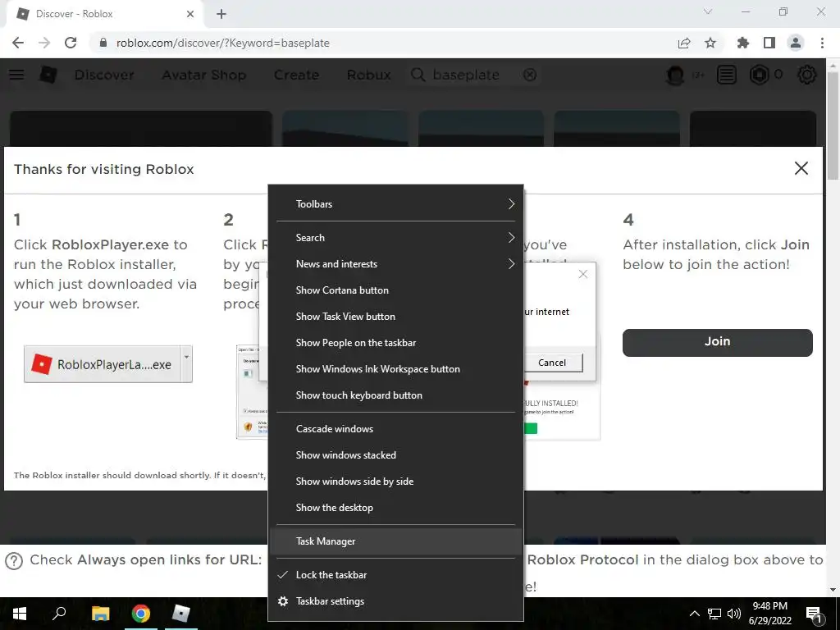Image resolution: width=840 pixels, height=630 pixels.
Task: Select Show windows side by side
Action: tap(395, 481)
